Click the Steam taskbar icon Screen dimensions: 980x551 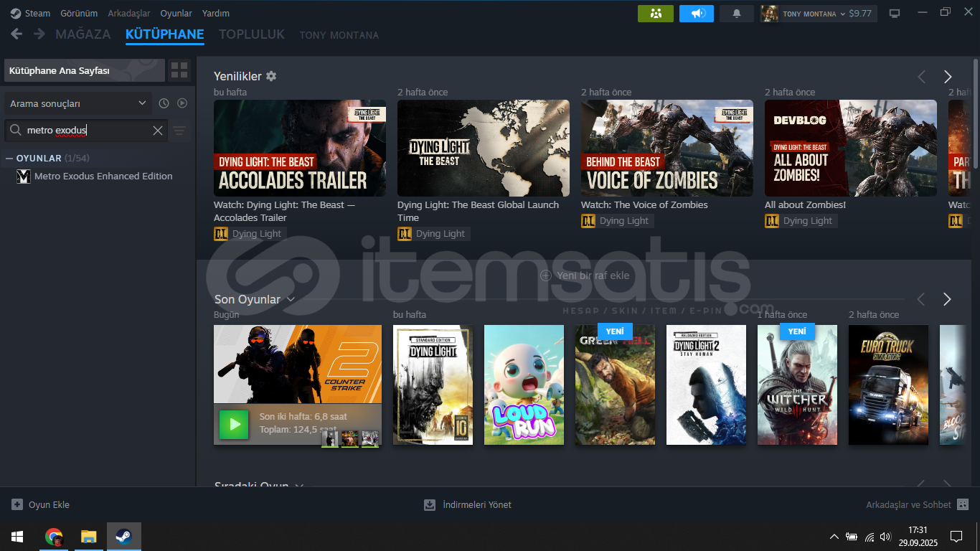pyautogui.click(x=123, y=537)
